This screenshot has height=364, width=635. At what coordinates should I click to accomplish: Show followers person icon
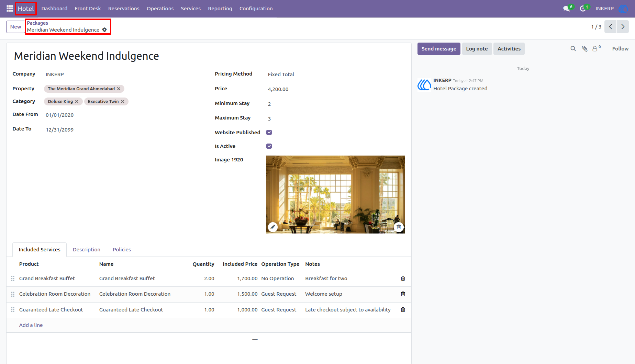point(595,49)
